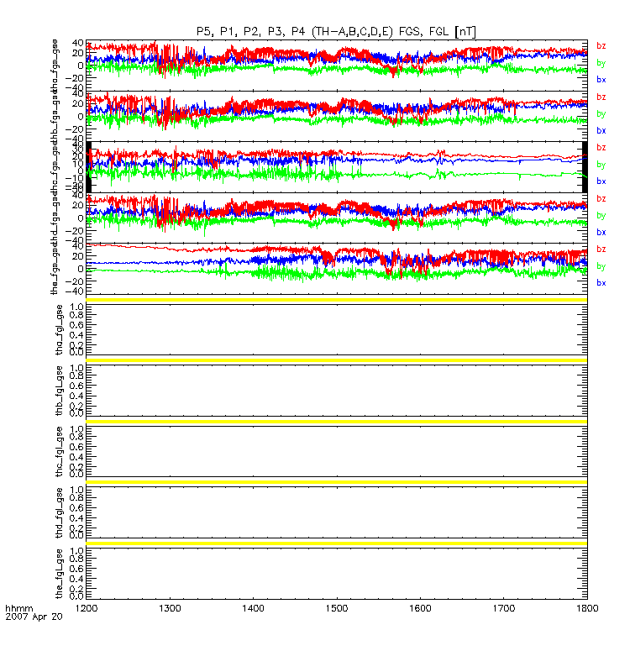Screen dimensions: 630x672
Task: Click the green by legend of the top panel
Action: (601, 63)
